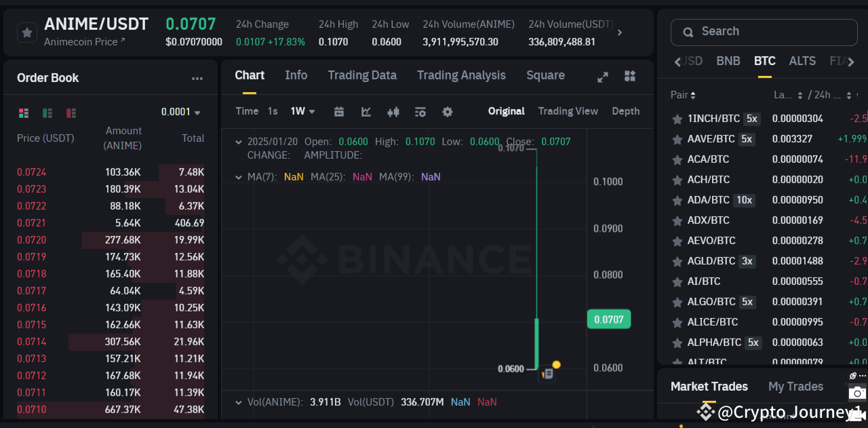Expand the Vol(ANIME) indicator section
This screenshot has width=868, height=428.
pyautogui.click(x=239, y=402)
